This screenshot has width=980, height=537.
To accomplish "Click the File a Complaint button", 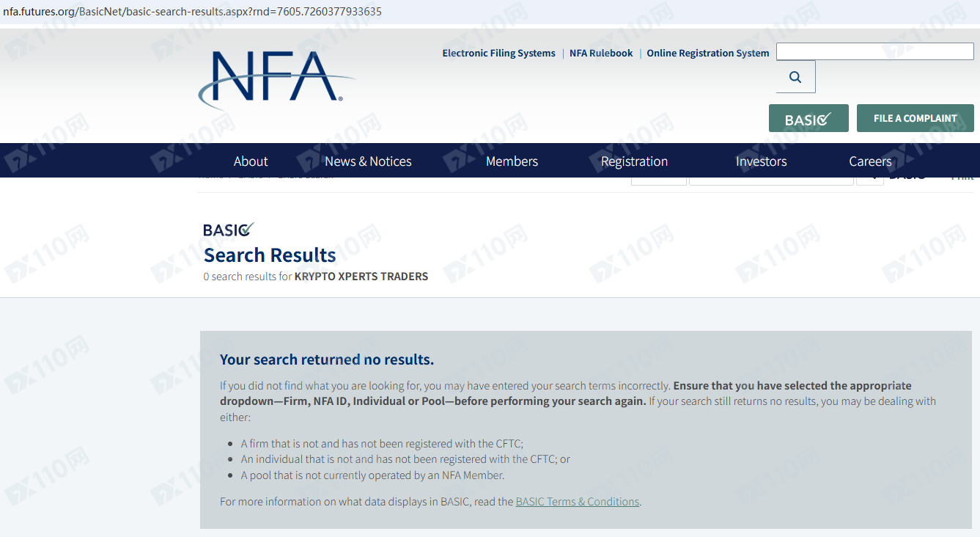I will (915, 118).
